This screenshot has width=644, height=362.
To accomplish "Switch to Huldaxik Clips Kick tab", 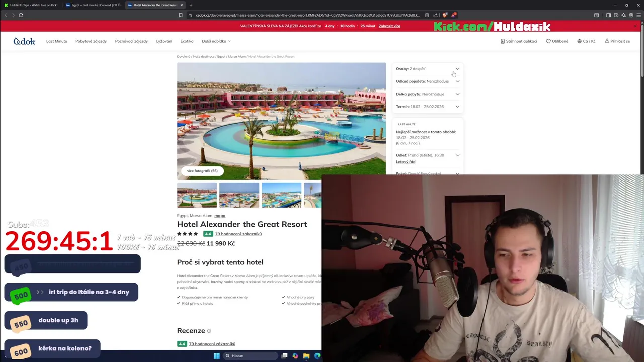I will click(30, 5).
